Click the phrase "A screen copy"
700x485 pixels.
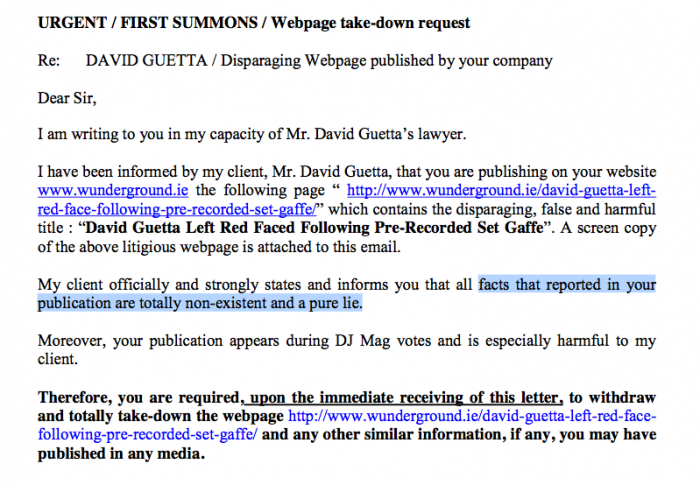(608, 228)
